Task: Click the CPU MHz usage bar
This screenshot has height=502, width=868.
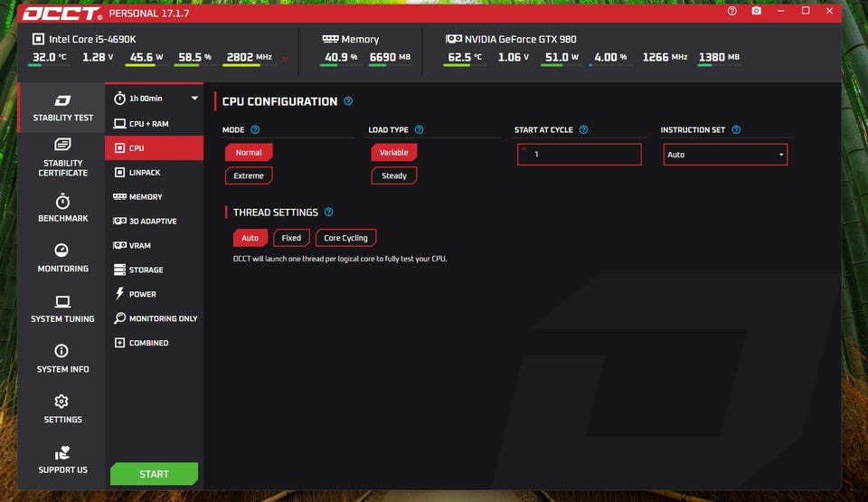Action: (248, 65)
